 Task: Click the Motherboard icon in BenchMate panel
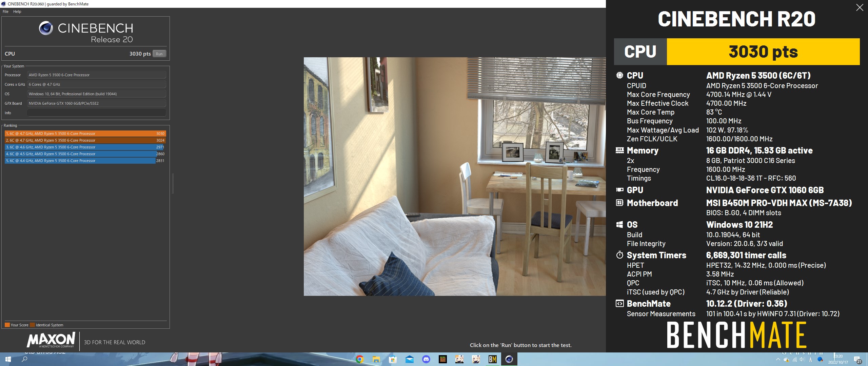[x=619, y=203]
